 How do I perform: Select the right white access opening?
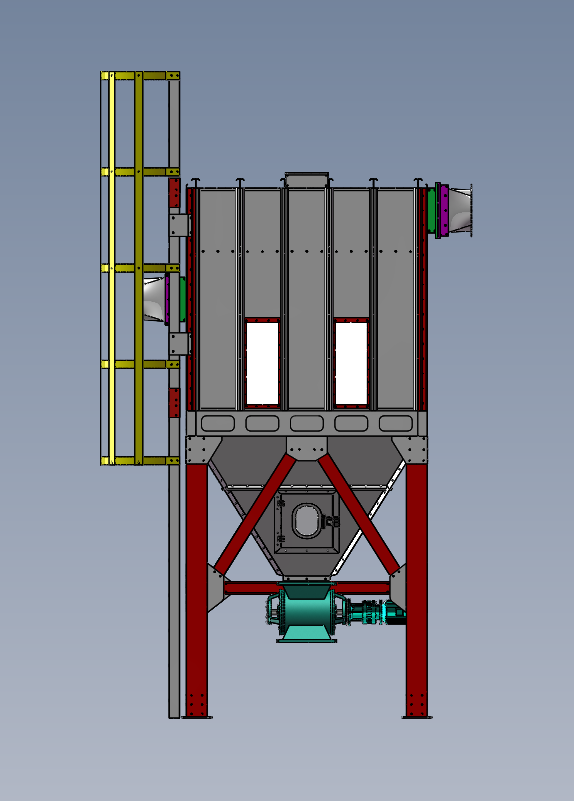click(x=351, y=363)
